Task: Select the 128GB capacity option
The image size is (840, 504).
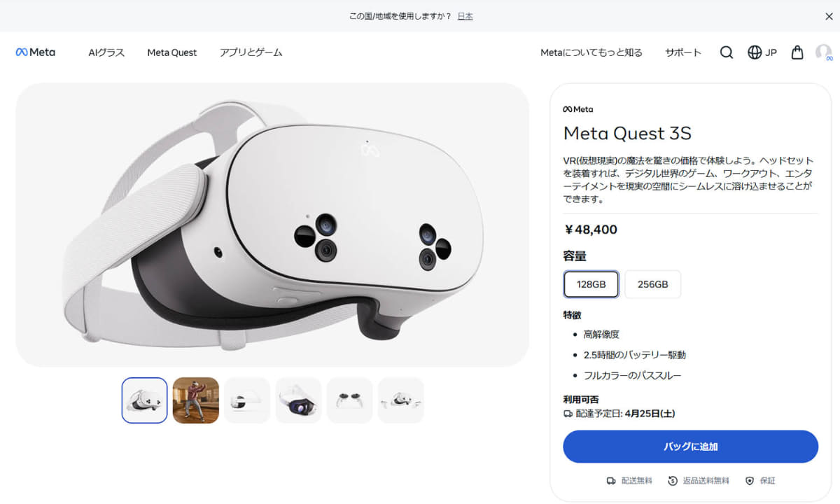Action: [591, 284]
